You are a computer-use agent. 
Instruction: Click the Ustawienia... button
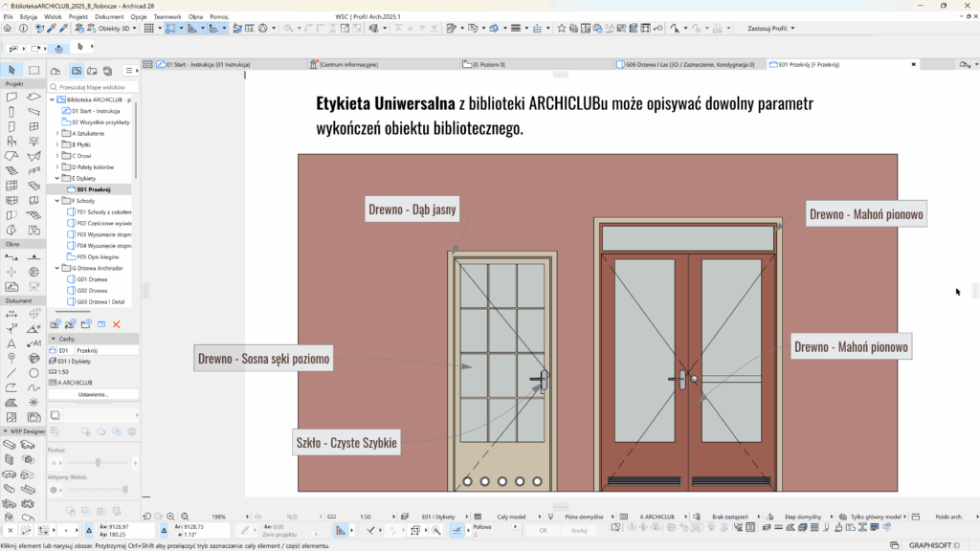pos(93,394)
